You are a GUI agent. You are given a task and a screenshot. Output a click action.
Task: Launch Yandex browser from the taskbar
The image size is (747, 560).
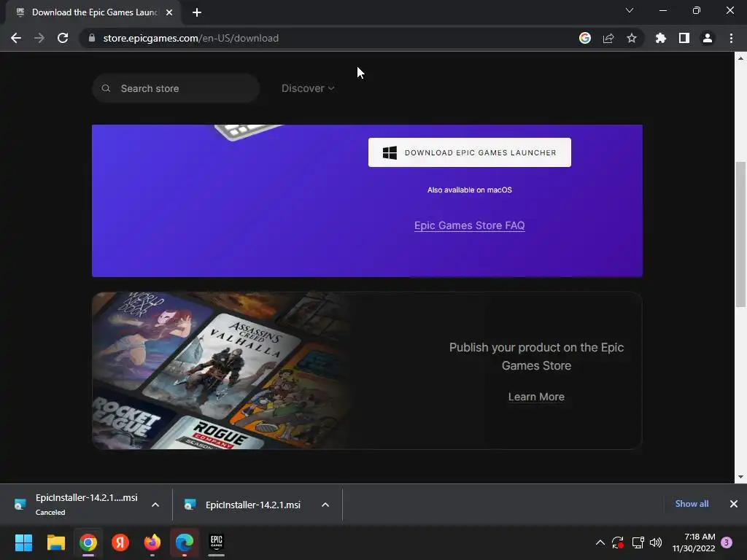pos(120,542)
